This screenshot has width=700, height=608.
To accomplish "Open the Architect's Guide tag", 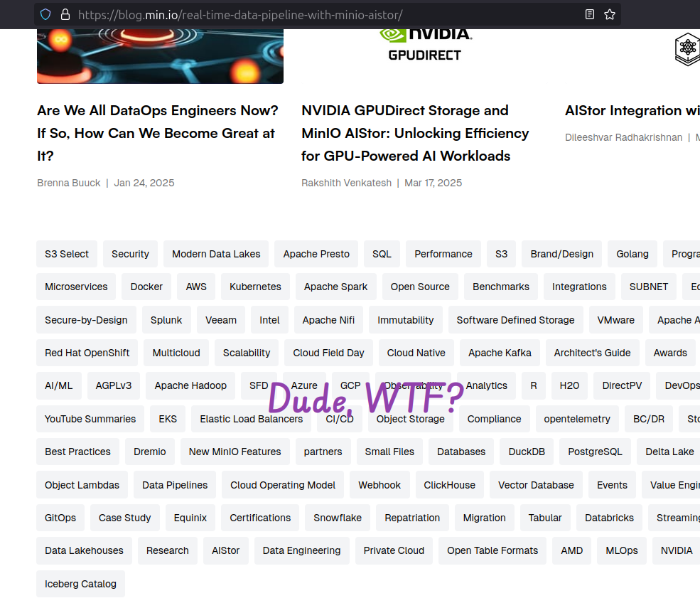I will click(593, 353).
